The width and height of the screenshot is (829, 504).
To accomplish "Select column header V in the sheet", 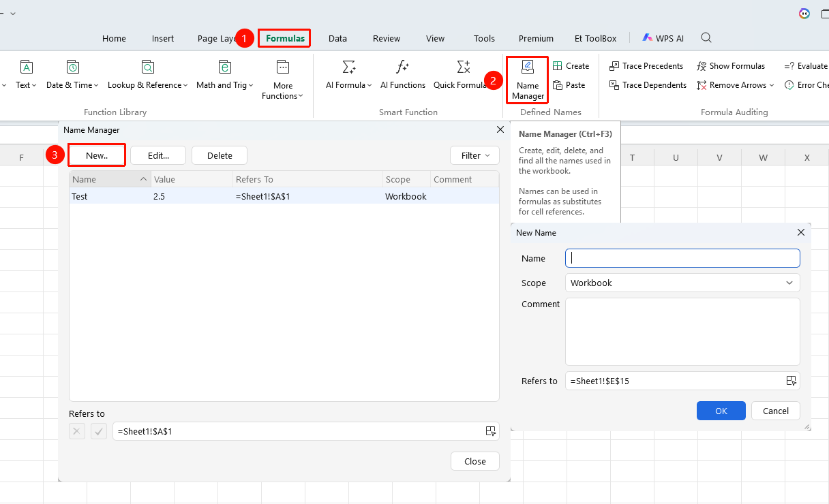I will point(719,157).
